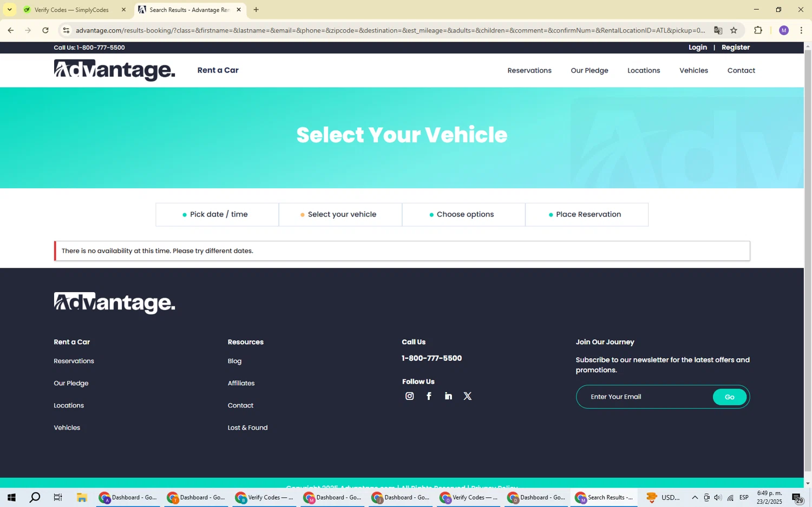Image resolution: width=812 pixels, height=507 pixels.
Task: Click the Login link
Action: (698, 47)
